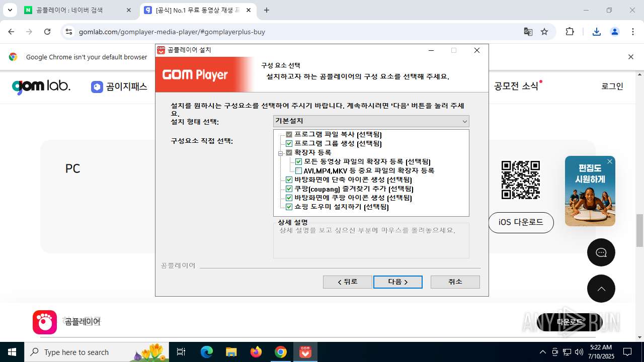Click the < 뒤로 button
The image size is (644, 362).
point(347,282)
